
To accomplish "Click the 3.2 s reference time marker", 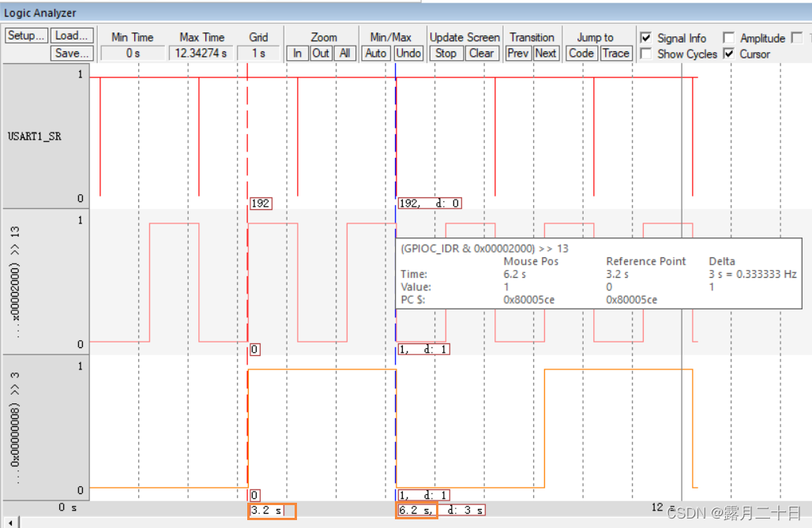I will pyautogui.click(x=266, y=511).
